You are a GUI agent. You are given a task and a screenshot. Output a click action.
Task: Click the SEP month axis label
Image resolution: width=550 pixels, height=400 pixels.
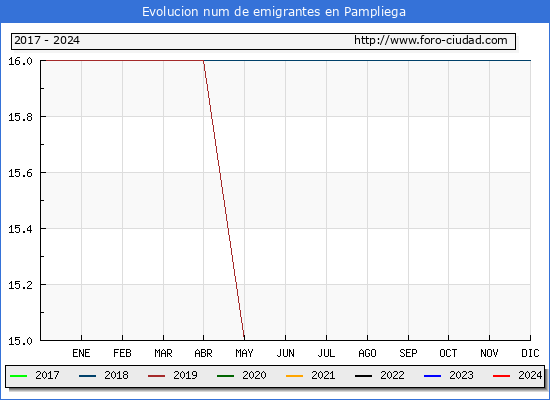[x=408, y=353]
